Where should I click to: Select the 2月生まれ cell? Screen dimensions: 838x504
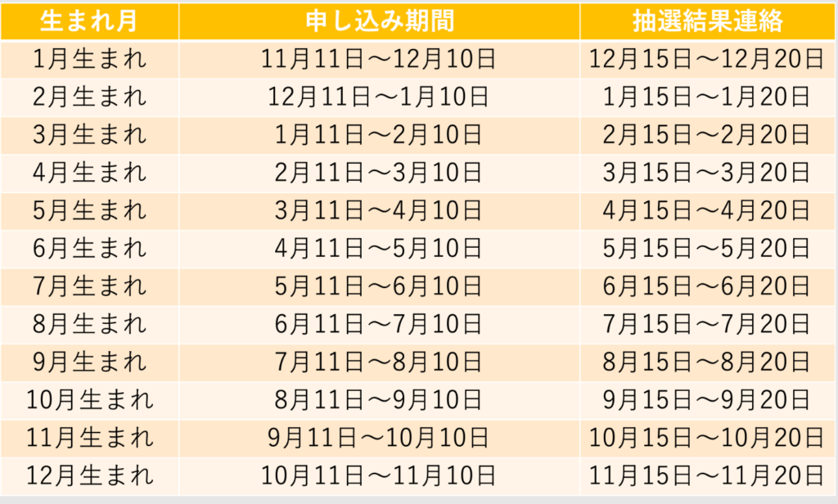click(89, 97)
